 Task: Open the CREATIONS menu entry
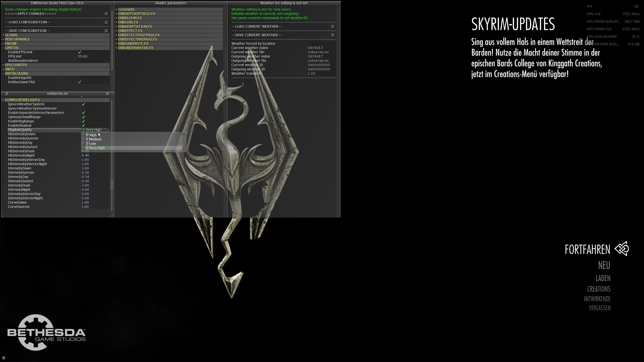coord(599,289)
